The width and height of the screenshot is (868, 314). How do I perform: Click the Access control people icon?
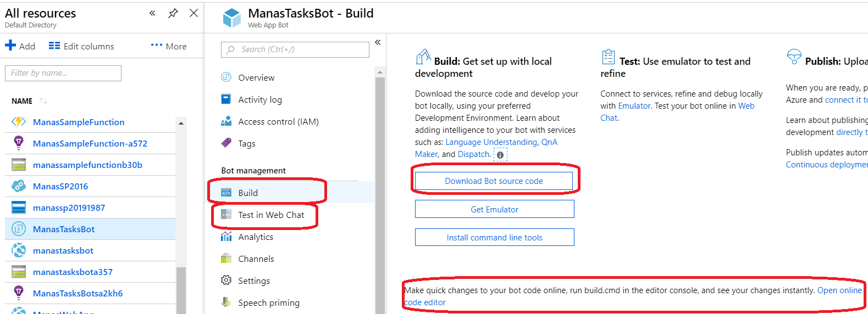click(226, 121)
